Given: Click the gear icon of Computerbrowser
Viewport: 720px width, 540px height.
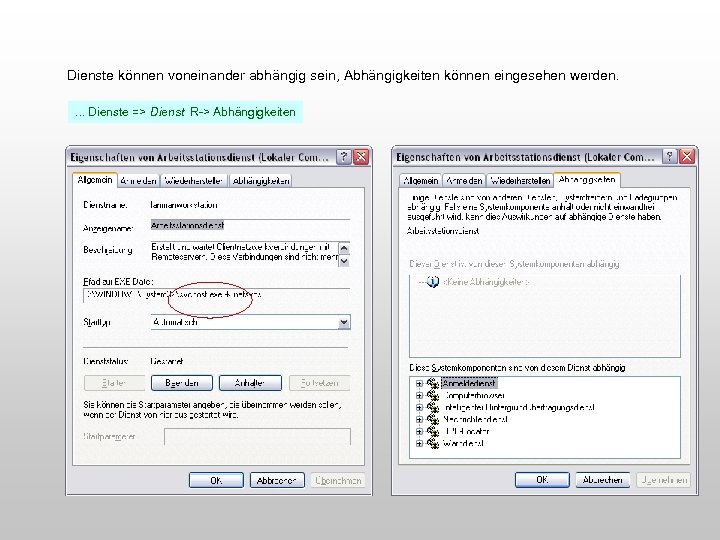Looking at the screenshot, I should click(433, 395).
